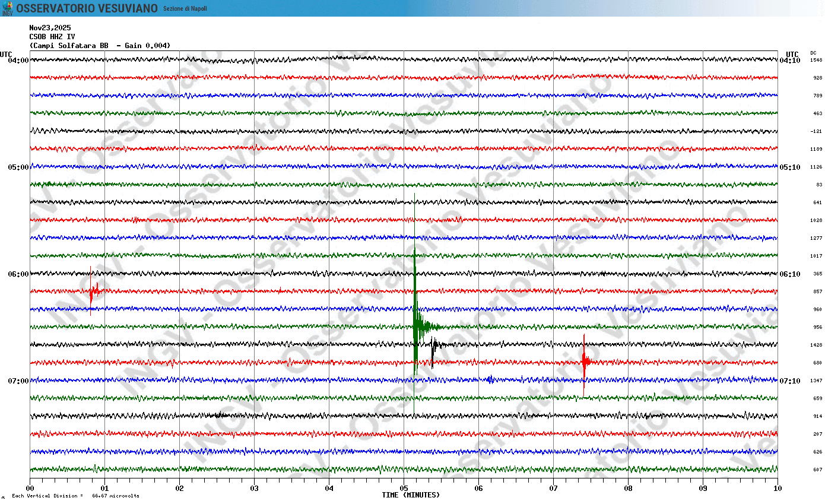Click the 'CSOB HHZ IV' station label

pyautogui.click(x=52, y=36)
